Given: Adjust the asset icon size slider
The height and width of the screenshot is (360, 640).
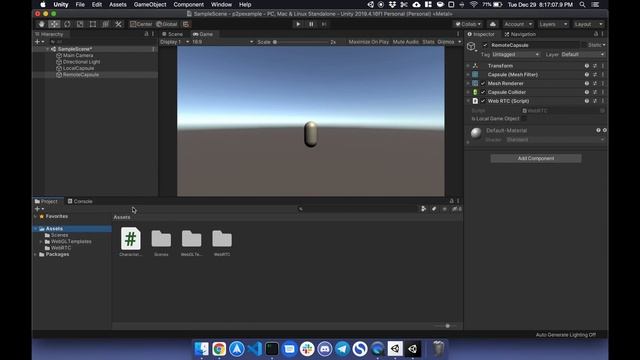Looking at the screenshot, I should (447, 326).
